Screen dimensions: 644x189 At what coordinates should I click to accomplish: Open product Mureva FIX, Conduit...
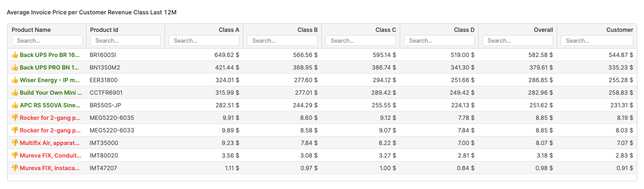coord(51,155)
